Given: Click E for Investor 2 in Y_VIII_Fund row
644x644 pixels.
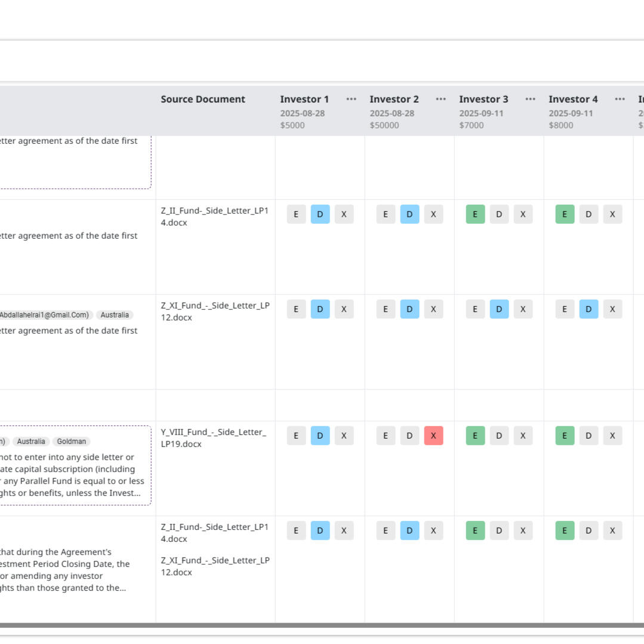Looking at the screenshot, I should 386,436.
